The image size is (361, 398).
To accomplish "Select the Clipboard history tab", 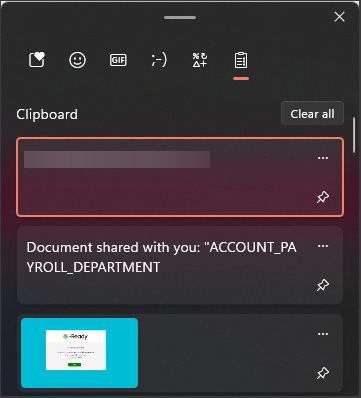I will click(x=241, y=60).
